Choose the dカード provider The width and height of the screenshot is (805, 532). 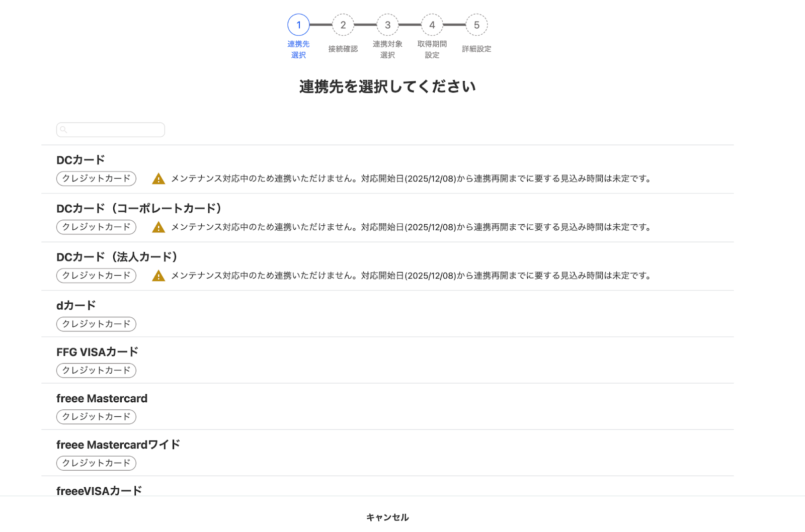pos(387,314)
